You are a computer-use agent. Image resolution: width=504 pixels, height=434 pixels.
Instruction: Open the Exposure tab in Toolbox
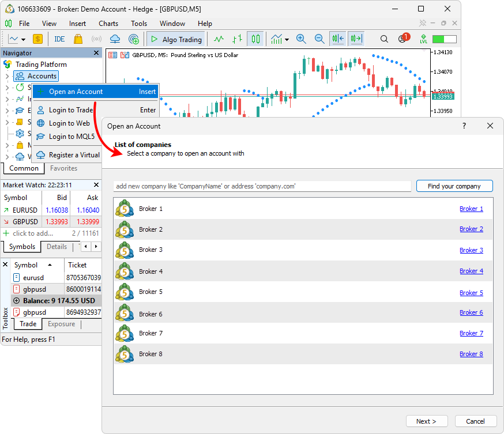pyautogui.click(x=61, y=324)
